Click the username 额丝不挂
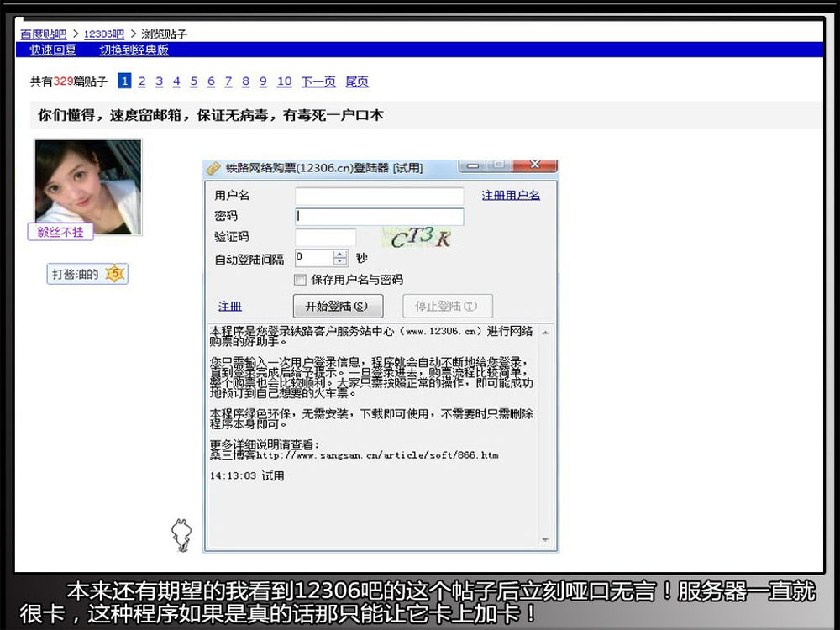Viewport: 840px width, 630px height. (x=60, y=232)
